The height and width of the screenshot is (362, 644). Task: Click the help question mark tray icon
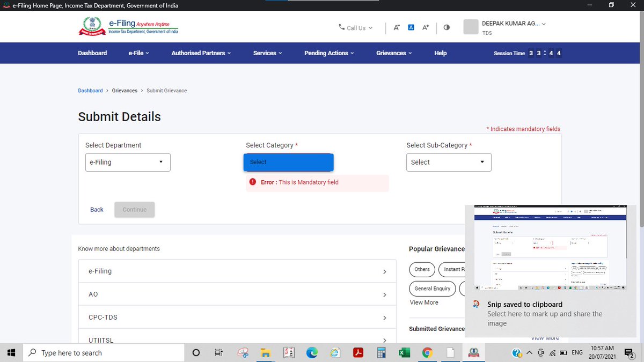pos(517,352)
